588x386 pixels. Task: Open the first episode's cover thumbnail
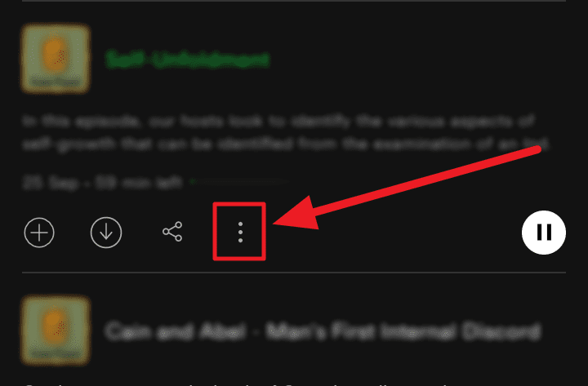[56, 58]
